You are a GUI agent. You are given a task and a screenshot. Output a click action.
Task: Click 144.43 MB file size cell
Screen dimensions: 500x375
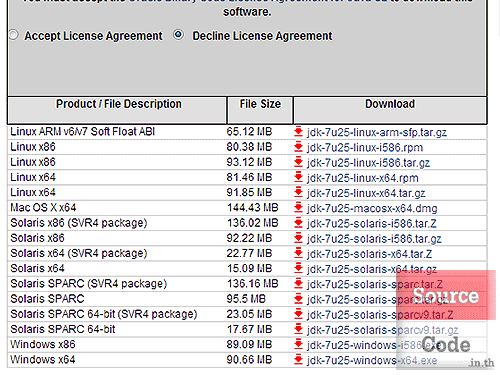(x=253, y=208)
